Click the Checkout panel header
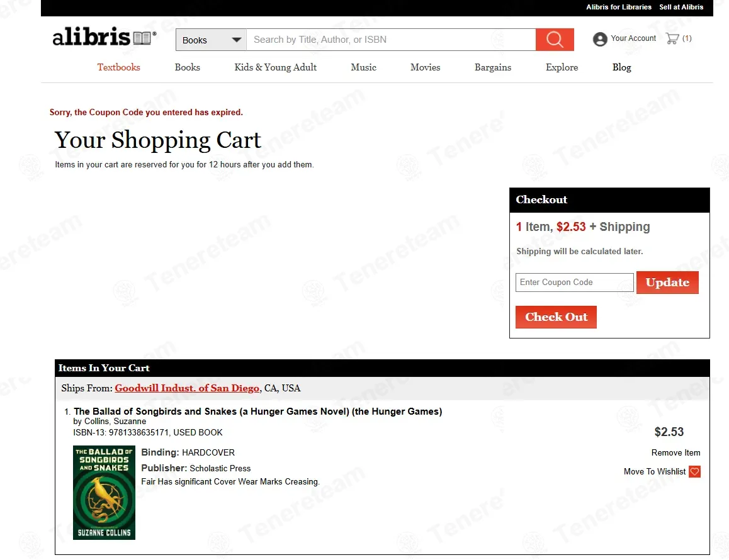Viewport: 729px width, 560px height. pos(609,200)
